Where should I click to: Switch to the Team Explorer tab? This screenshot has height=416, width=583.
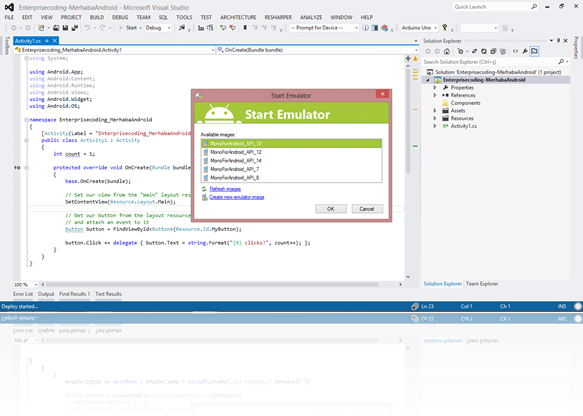[x=482, y=284]
